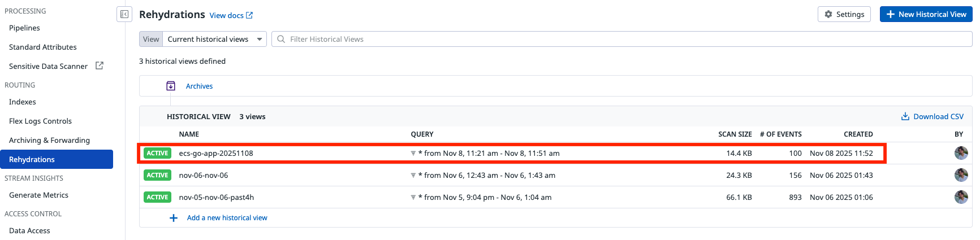
Task: Click the Archives link
Action: [x=199, y=86]
